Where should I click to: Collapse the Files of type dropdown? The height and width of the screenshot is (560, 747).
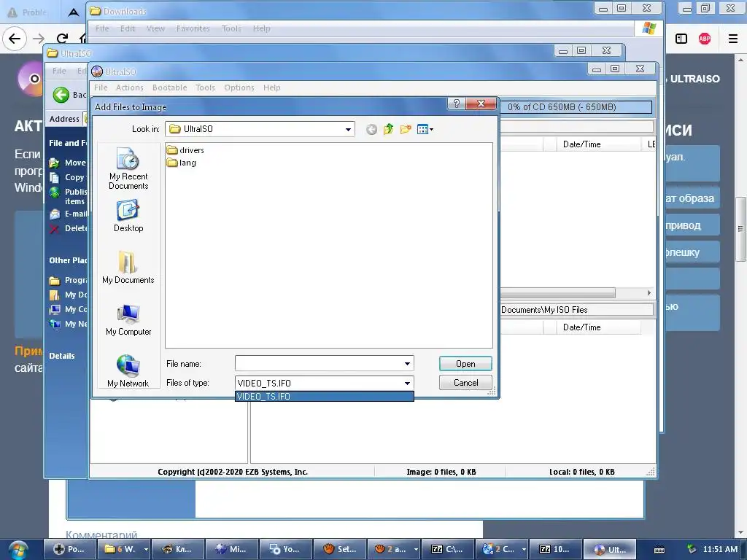(x=407, y=383)
